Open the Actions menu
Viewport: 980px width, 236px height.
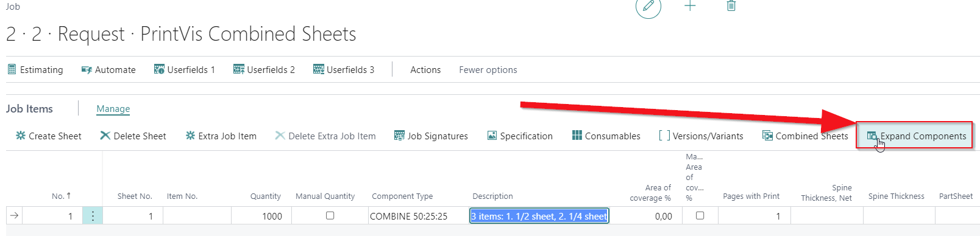425,70
